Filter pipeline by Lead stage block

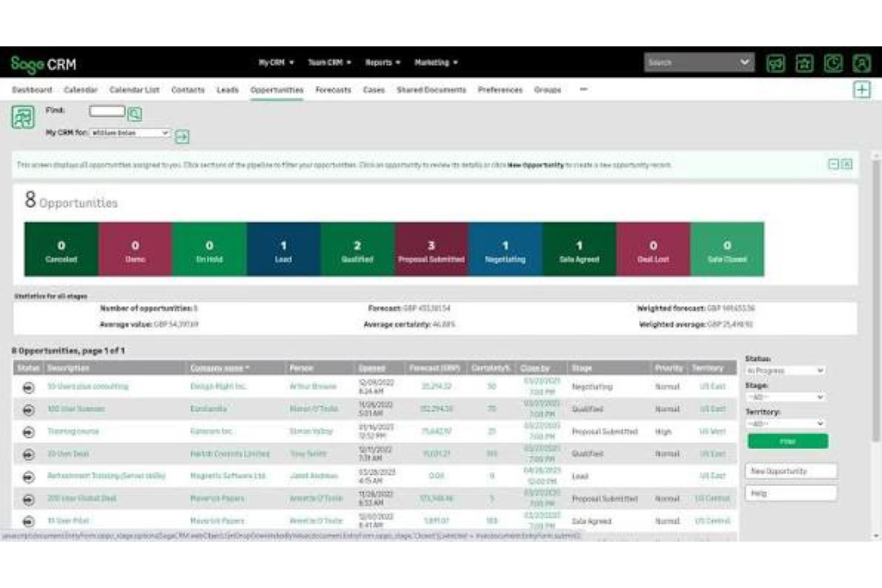point(284,250)
